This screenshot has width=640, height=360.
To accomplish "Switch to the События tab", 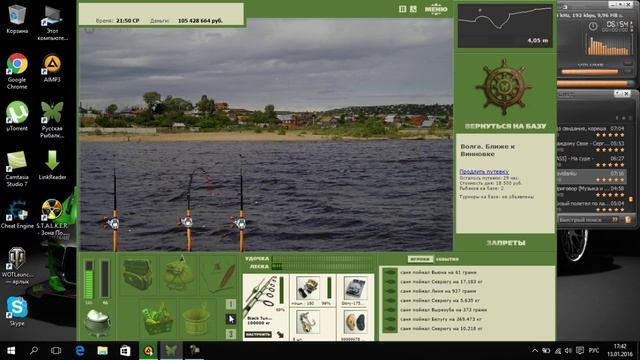I will [x=447, y=259].
